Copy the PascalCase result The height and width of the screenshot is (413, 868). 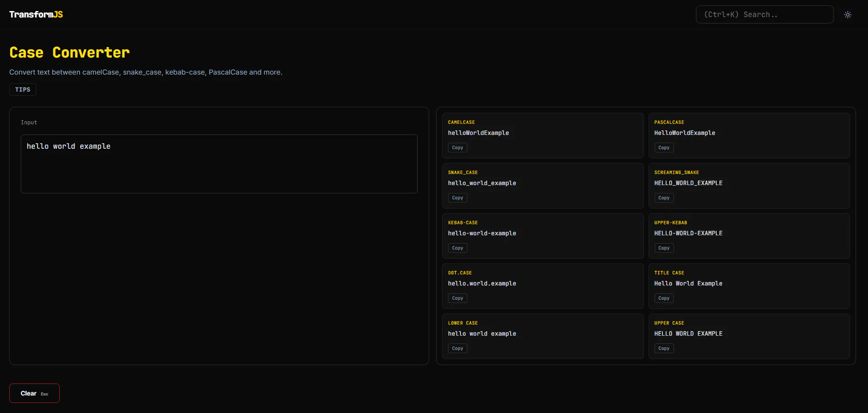click(x=663, y=148)
